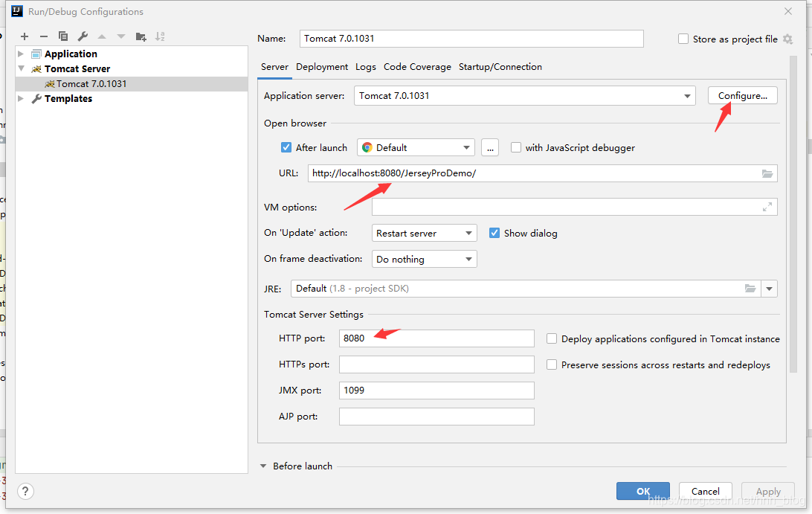Close the Run/Debug Configurations dialog
The width and height of the screenshot is (812, 514).
coord(788,11)
